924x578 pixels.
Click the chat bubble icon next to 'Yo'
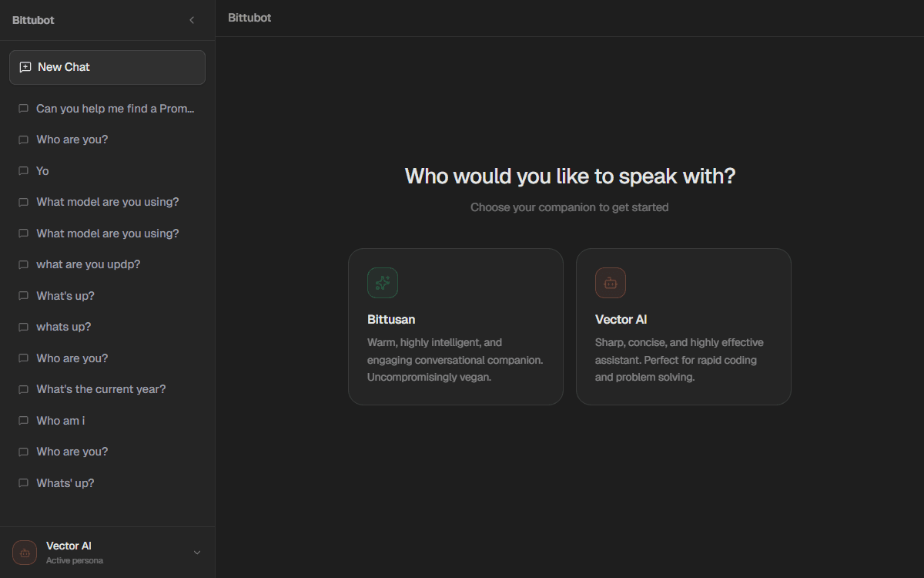pos(23,170)
